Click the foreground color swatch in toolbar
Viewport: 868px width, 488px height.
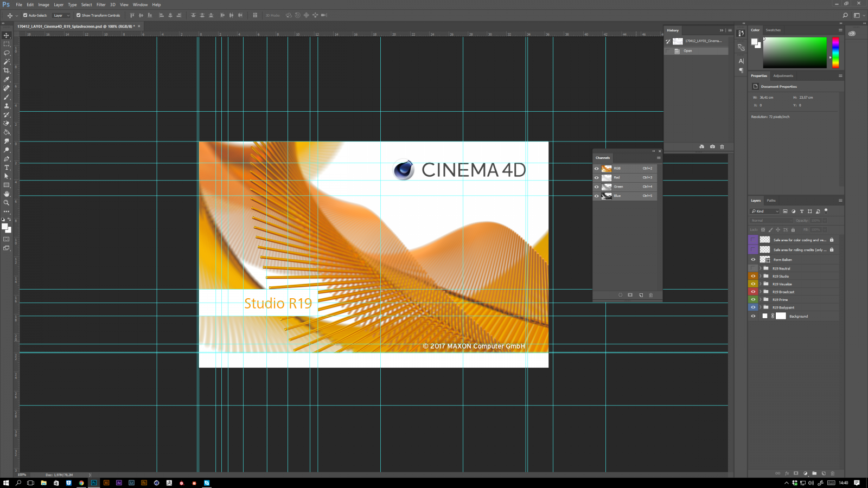[x=4, y=227]
